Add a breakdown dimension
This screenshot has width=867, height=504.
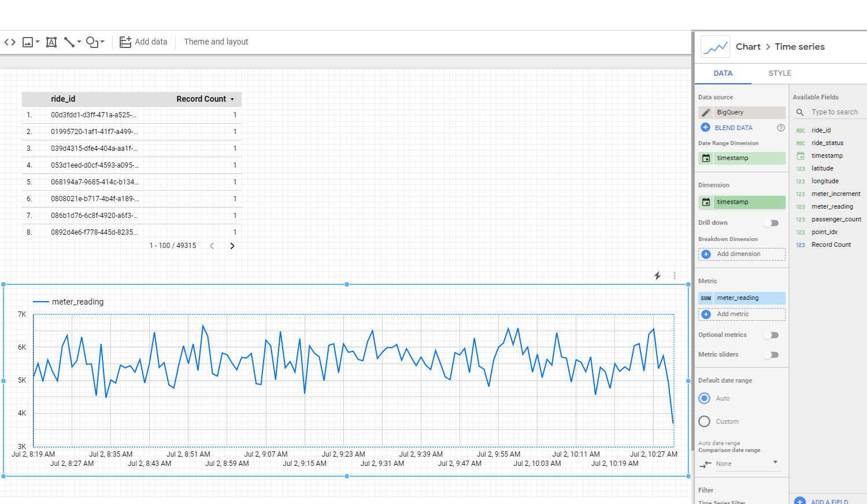point(742,254)
